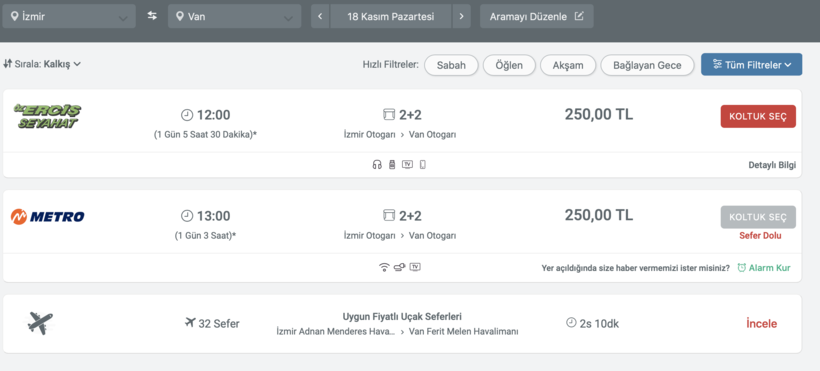Select seat with red Koltuk Seç button
This screenshot has width=820, height=371.
coord(758,117)
